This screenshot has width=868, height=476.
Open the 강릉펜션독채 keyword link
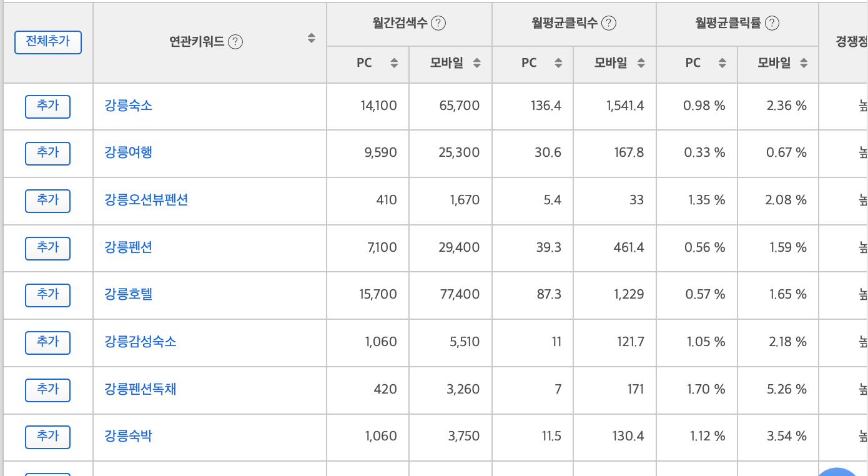click(141, 389)
